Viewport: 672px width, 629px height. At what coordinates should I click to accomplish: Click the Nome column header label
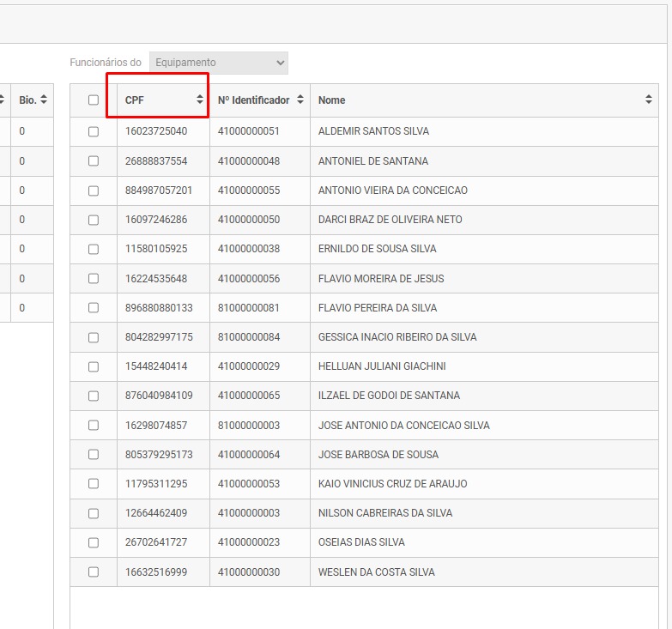click(331, 100)
